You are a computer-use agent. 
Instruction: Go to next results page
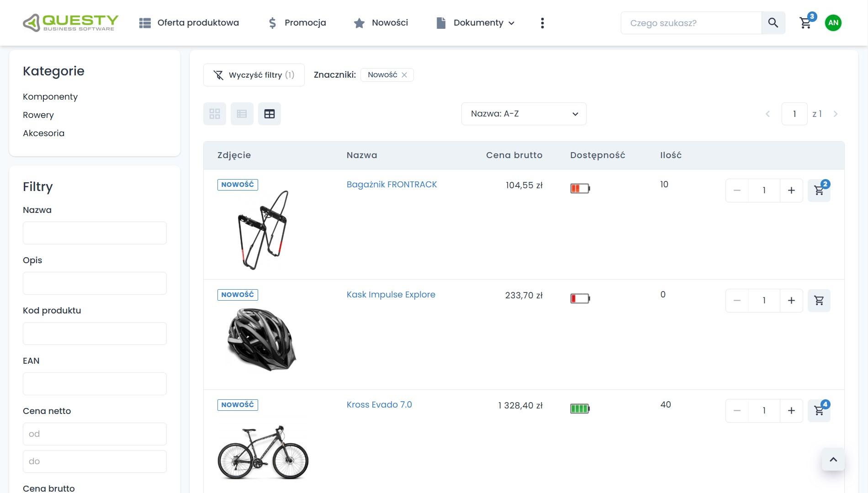point(836,114)
